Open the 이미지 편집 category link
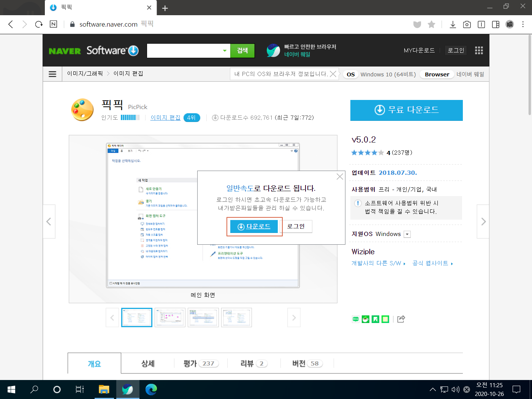The width and height of the screenshot is (532, 399). pyautogui.click(x=165, y=118)
